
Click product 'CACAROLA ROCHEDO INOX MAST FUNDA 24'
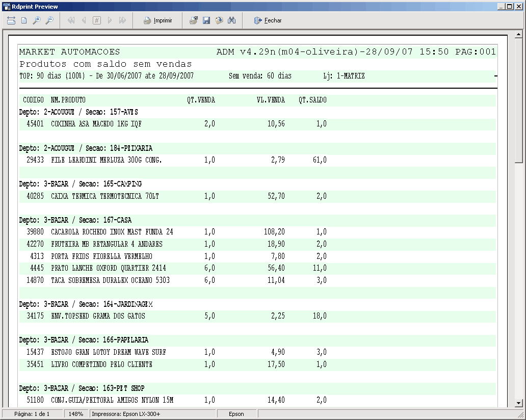coord(112,232)
